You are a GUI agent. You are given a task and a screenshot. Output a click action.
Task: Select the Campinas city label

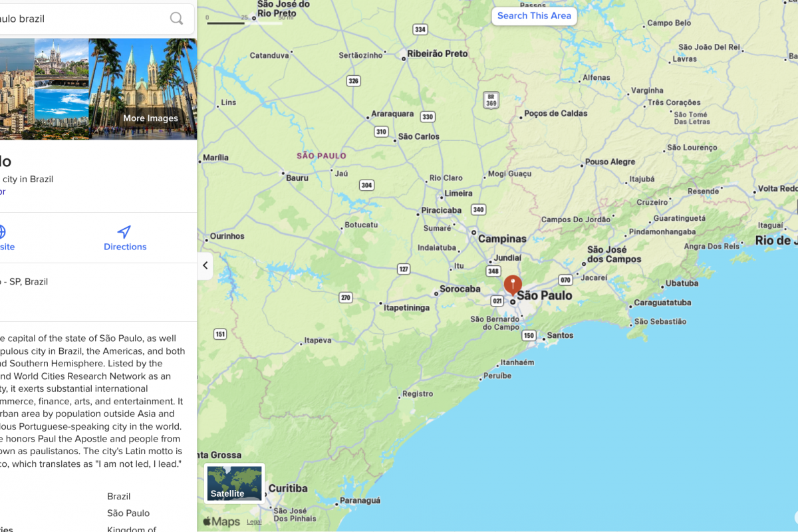coord(502,239)
